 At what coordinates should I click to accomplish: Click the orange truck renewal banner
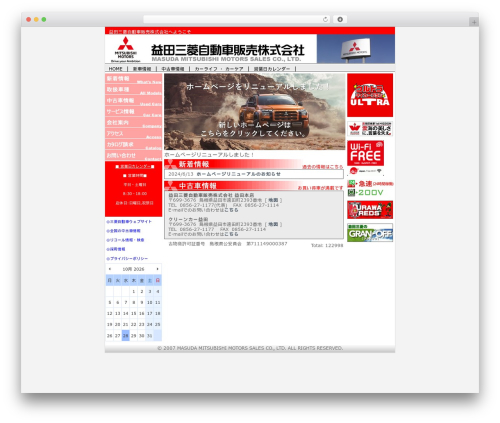pos(255,112)
